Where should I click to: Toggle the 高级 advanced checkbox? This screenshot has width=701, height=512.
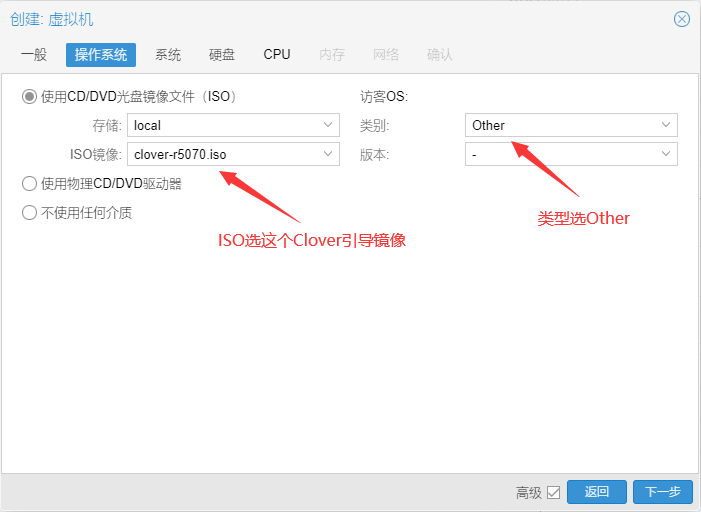pyautogui.click(x=553, y=492)
